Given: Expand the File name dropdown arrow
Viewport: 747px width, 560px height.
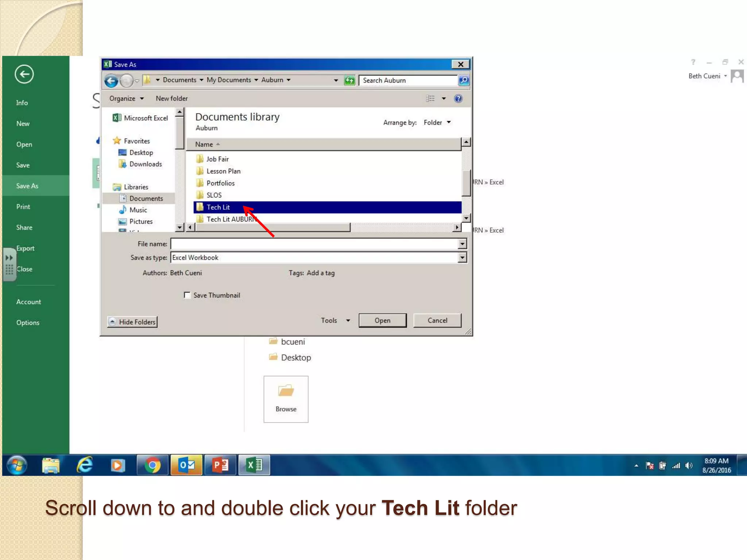Looking at the screenshot, I should coord(462,244).
